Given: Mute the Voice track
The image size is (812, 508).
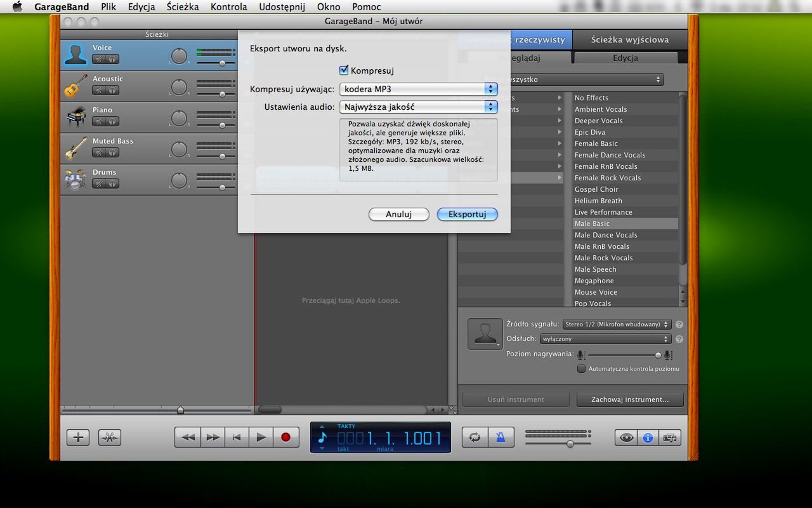Looking at the screenshot, I should [x=99, y=59].
